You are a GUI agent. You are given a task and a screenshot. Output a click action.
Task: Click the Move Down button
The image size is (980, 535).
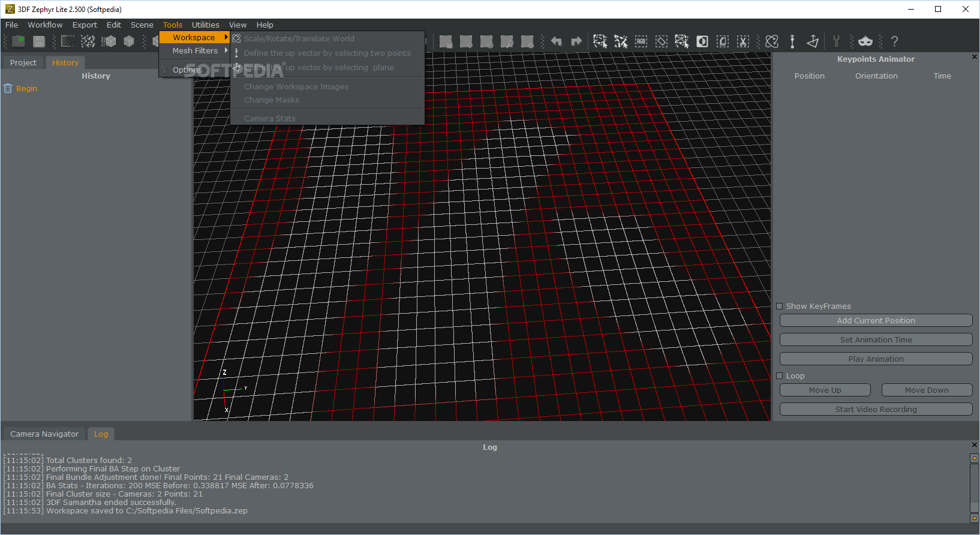coord(927,390)
